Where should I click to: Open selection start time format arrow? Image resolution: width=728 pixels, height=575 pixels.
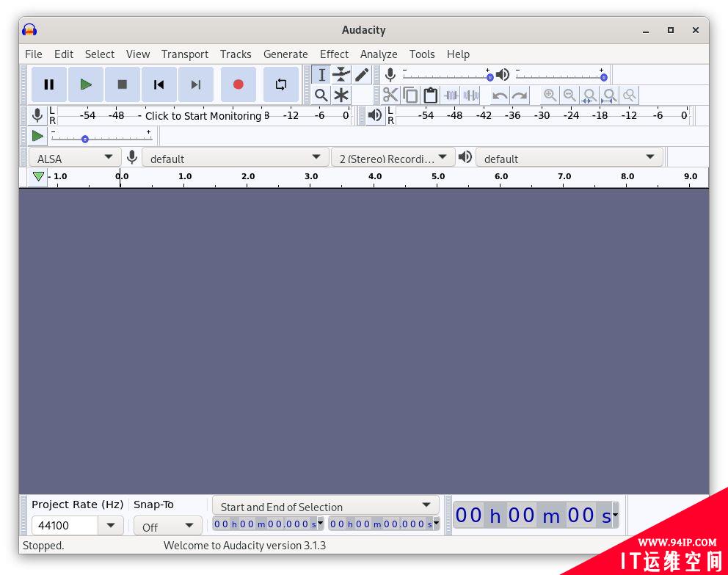pos(321,524)
